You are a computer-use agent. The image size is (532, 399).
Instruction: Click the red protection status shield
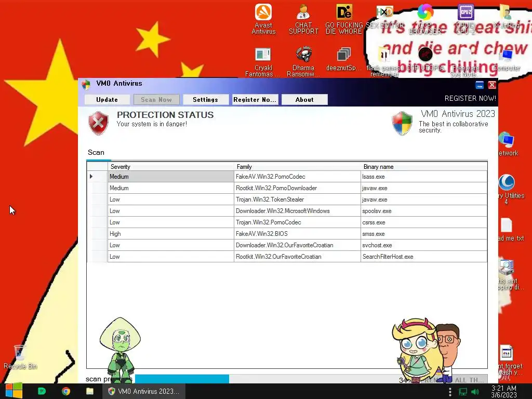point(98,123)
